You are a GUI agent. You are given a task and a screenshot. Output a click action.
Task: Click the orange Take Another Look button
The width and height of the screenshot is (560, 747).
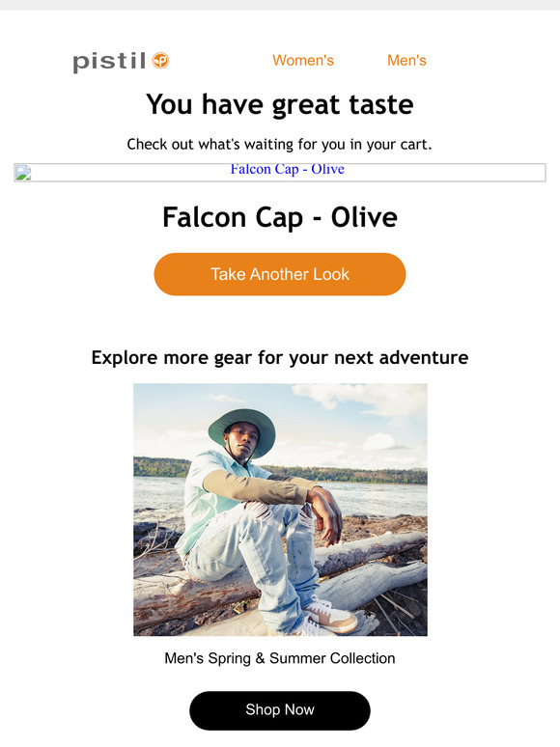click(x=280, y=274)
